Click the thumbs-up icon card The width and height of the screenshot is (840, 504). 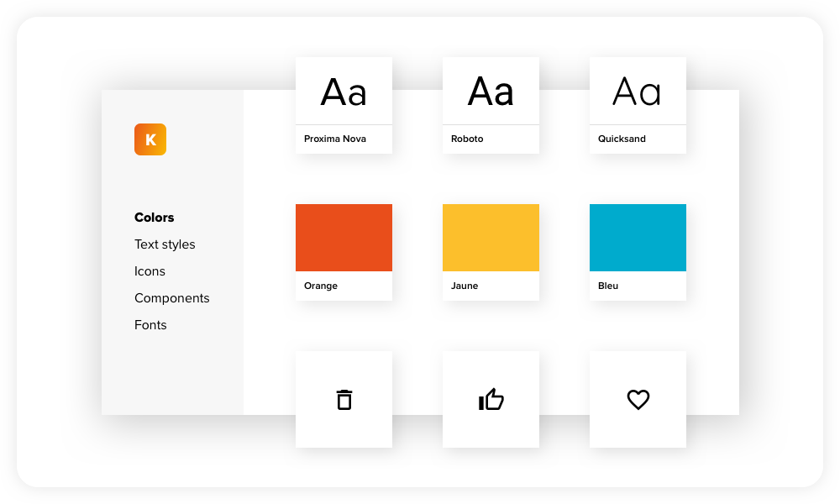[491, 400]
